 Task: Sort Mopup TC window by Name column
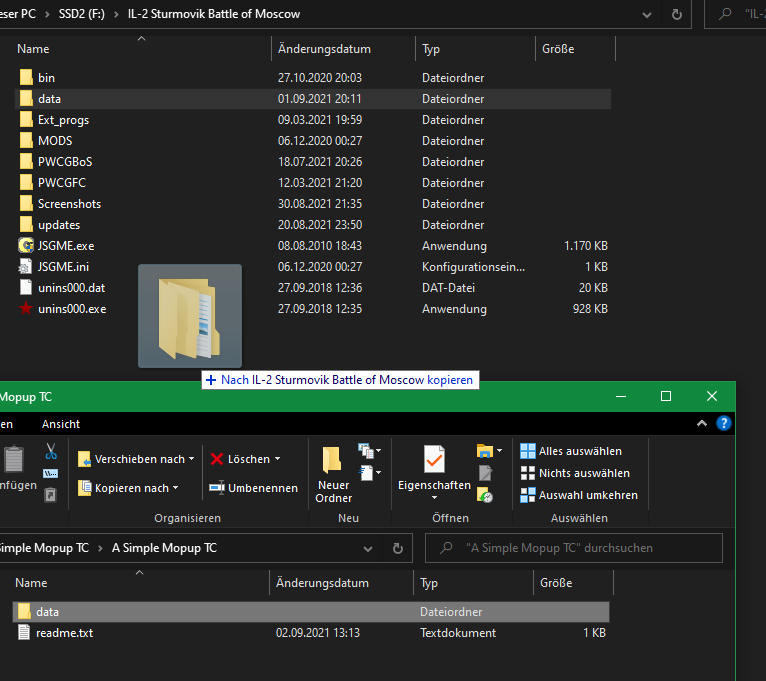140,583
